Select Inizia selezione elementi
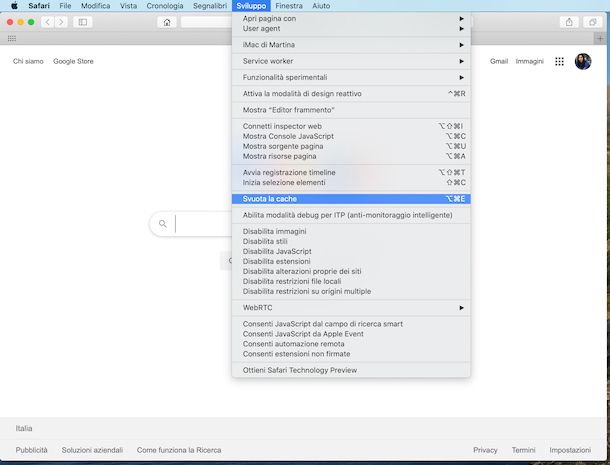Screen dimensions: 610x465 [x=351, y=182]
